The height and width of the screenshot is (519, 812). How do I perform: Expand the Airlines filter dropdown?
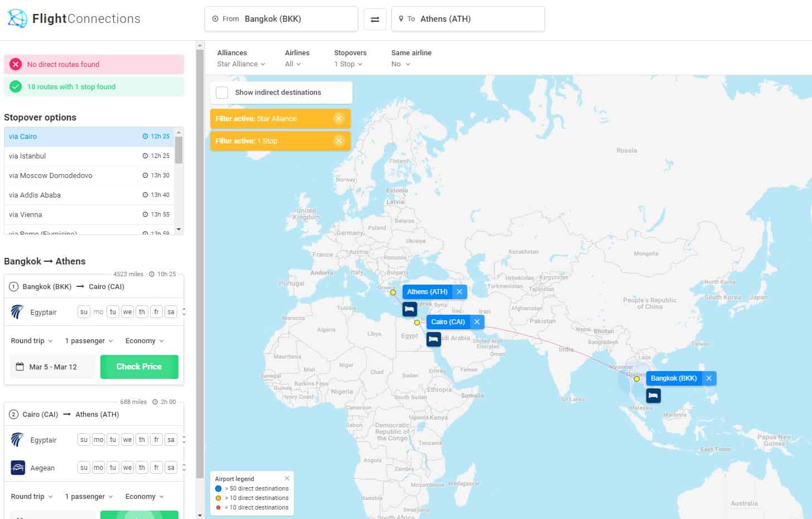293,64
